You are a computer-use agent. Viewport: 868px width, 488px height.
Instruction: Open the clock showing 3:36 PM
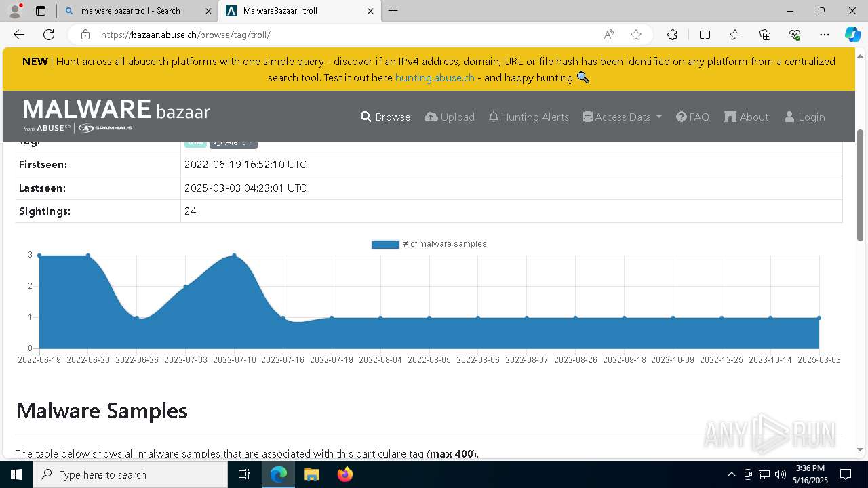click(x=810, y=474)
